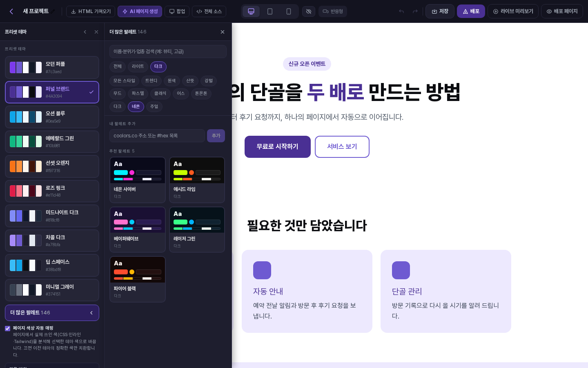Open 라이브 미리보기 live preview
588x368 pixels.
click(513, 11)
